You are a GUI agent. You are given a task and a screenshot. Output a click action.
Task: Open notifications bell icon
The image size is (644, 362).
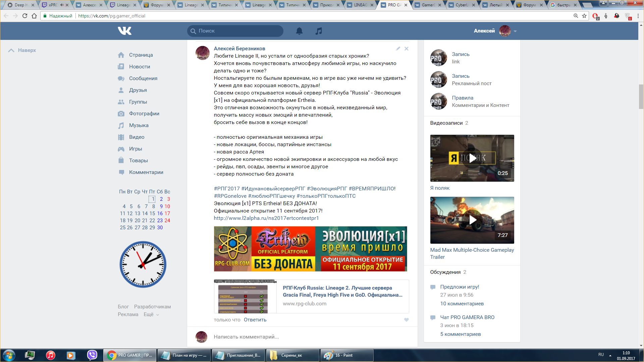[x=299, y=31]
